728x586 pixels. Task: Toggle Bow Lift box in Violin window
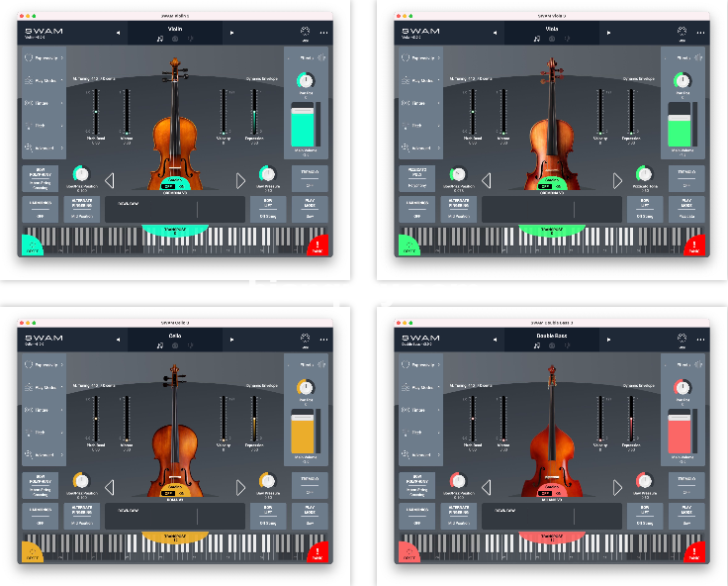click(x=268, y=209)
